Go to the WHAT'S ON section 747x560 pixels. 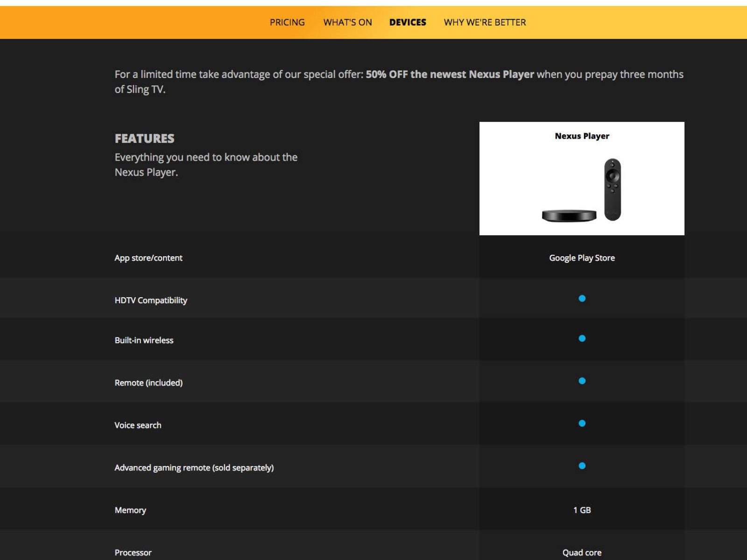coord(347,22)
